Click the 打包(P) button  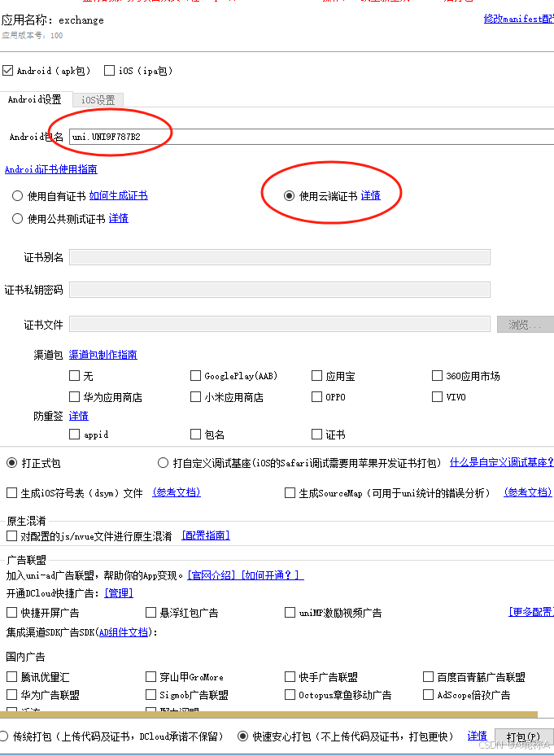(x=524, y=736)
